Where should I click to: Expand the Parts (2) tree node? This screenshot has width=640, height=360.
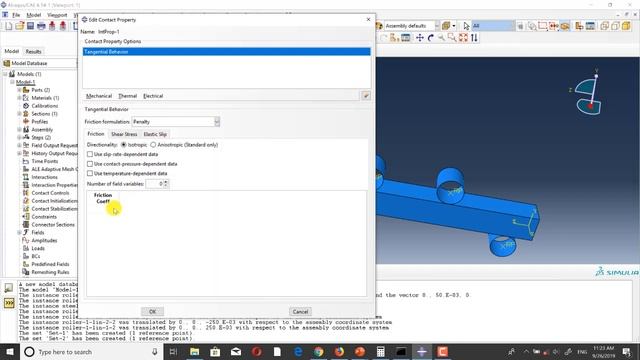point(19,90)
